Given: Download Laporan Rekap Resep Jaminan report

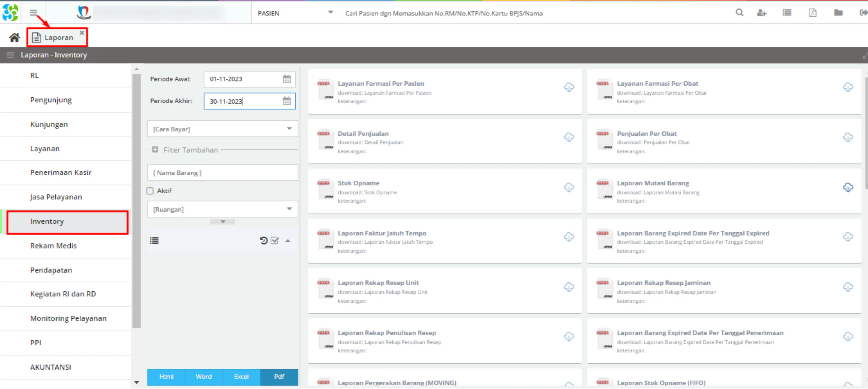Looking at the screenshot, I should click(848, 287).
